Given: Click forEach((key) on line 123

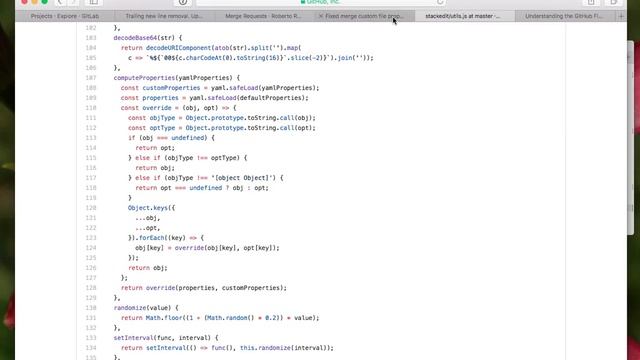Looking at the screenshot, I should pyautogui.click(x=162, y=238).
